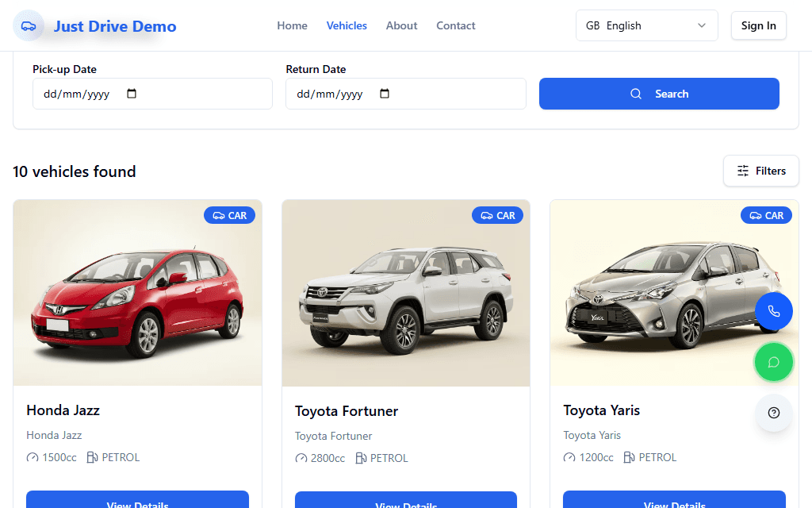Click the CAR badge on Toyota Yaris card
The image size is (812, 508).
(x=767, y=215)
